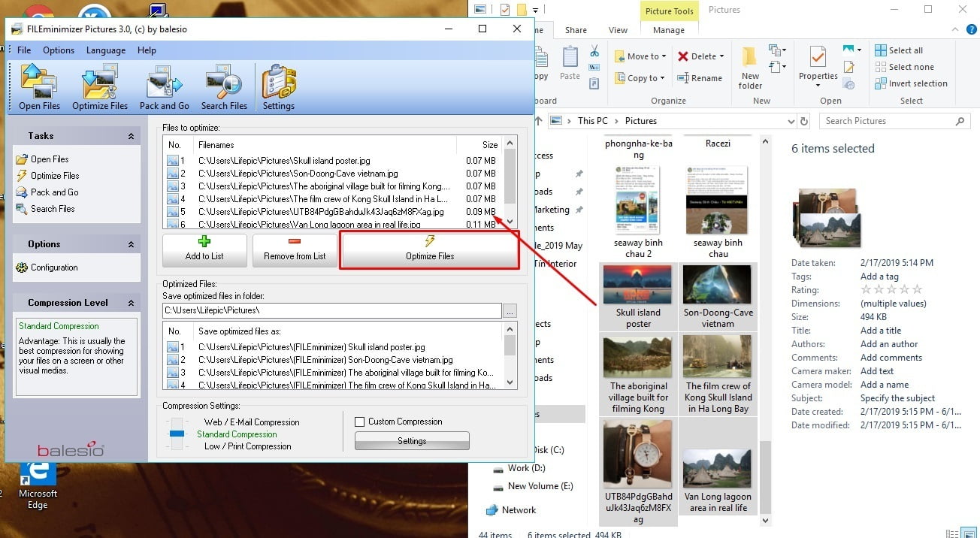Click the compression level slider handle

click(x=177, y=434)
